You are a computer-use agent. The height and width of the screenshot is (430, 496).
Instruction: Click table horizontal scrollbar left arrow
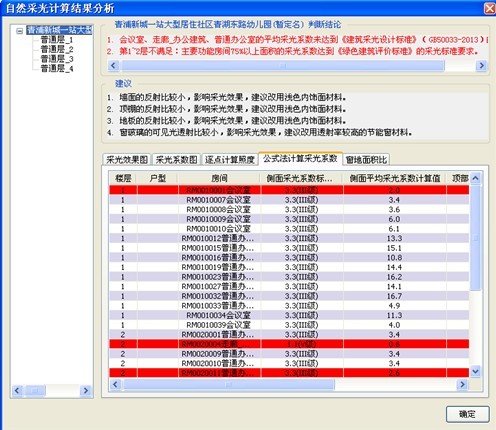115,384
